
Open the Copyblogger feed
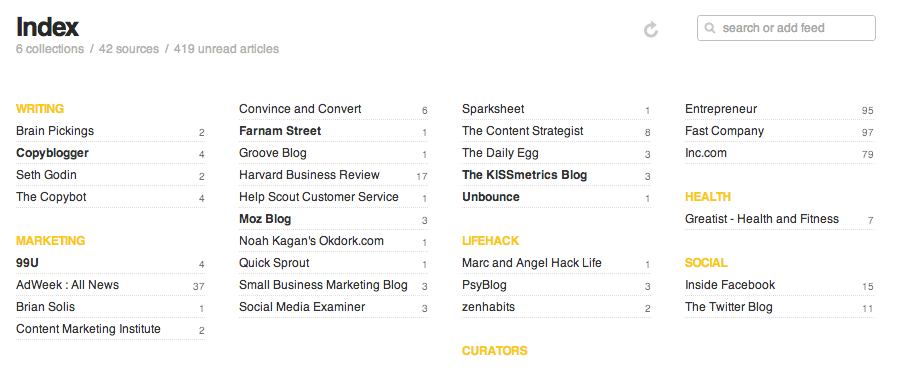(110, 153)
